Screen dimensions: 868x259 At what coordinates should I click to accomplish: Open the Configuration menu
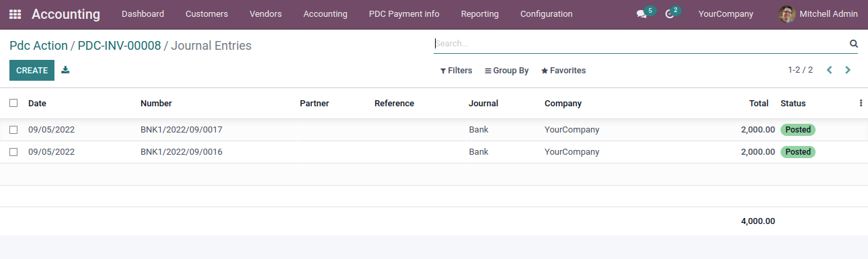(x=547, y=14)
